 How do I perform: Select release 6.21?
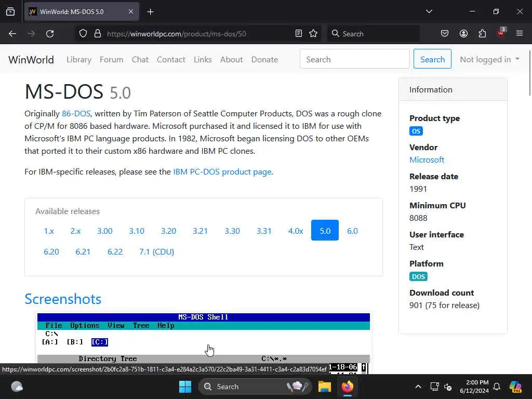(83, 252)
